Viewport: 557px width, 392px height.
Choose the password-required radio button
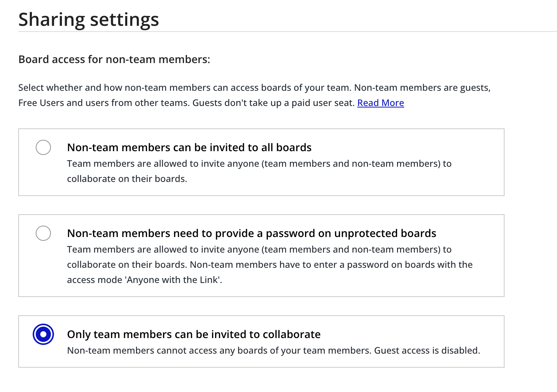coord(43,233)
